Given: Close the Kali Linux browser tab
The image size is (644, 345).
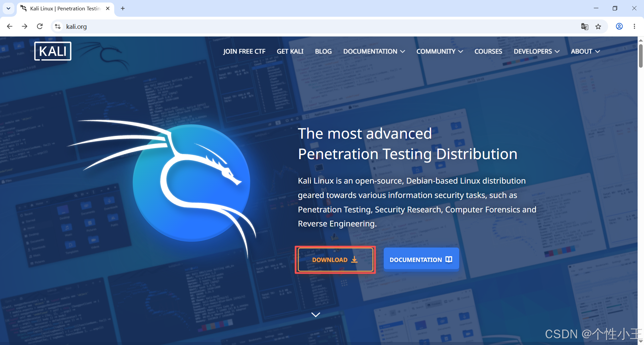Looking at the screenshot, I should click(108, 8).
